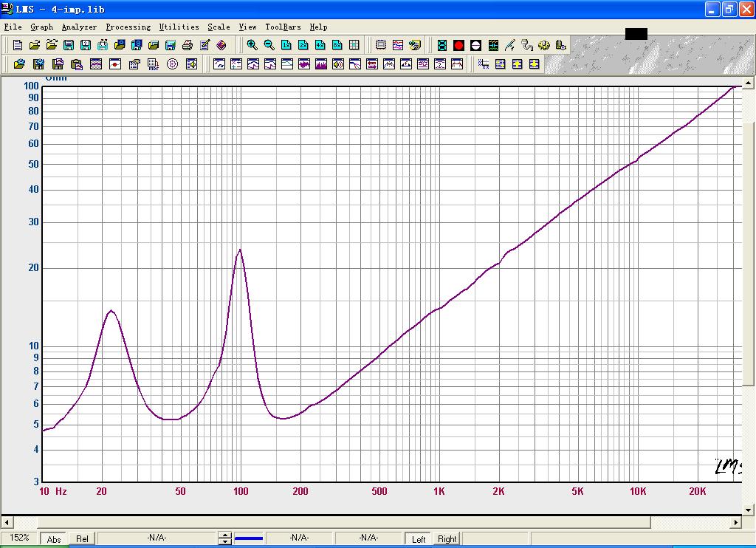Click the blue curve line color sample

pos(249,538)
